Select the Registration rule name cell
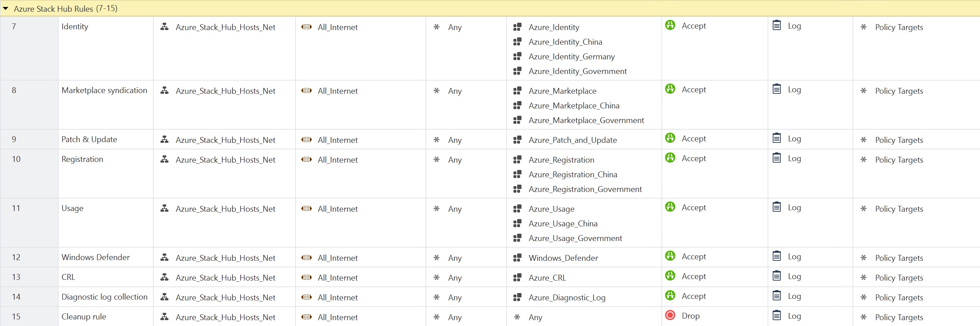 pyautogui.click(x=106, y=174)
